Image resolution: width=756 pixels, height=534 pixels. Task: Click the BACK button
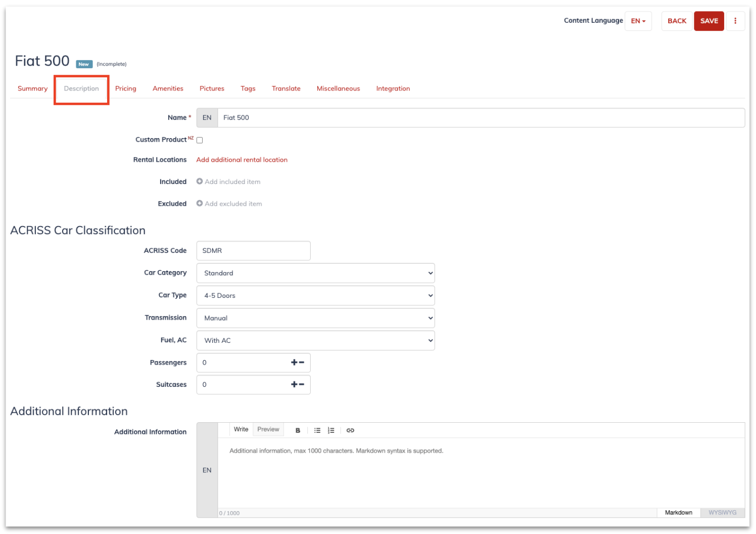point(677,21)
